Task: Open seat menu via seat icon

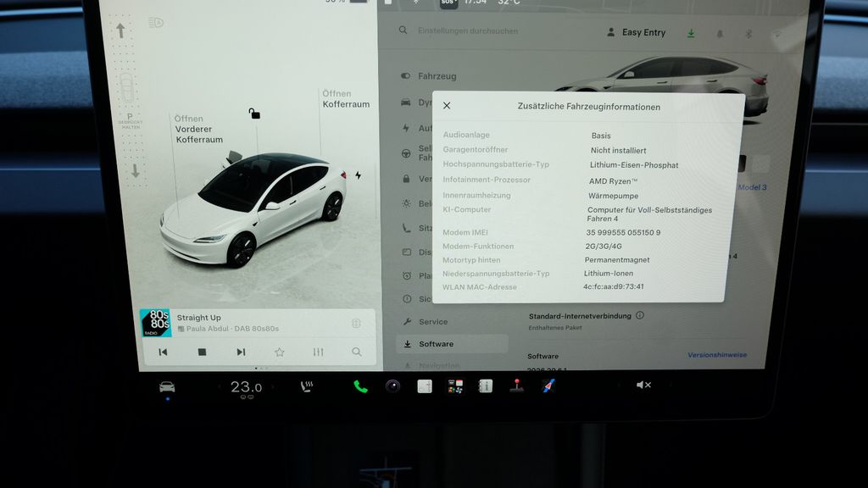Action: click(406, 227)
